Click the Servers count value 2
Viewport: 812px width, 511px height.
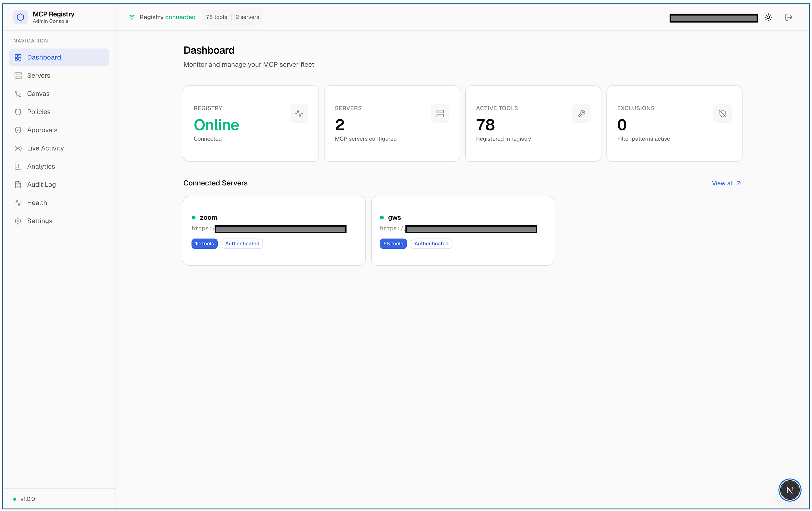[340, 125]
